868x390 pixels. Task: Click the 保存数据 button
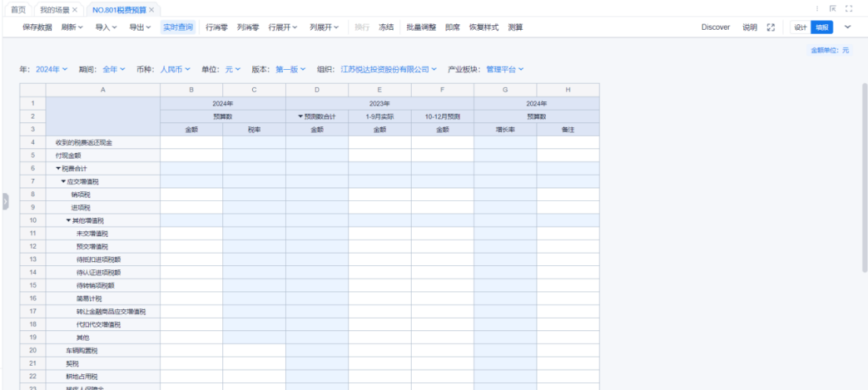pos(38,27)
